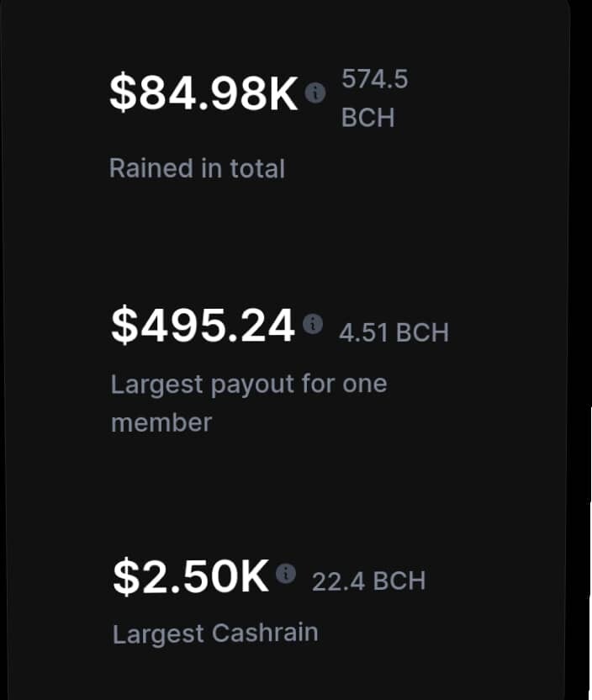
Task: Click the dollar sign of $495.24
Action: (x=124, y=326)
